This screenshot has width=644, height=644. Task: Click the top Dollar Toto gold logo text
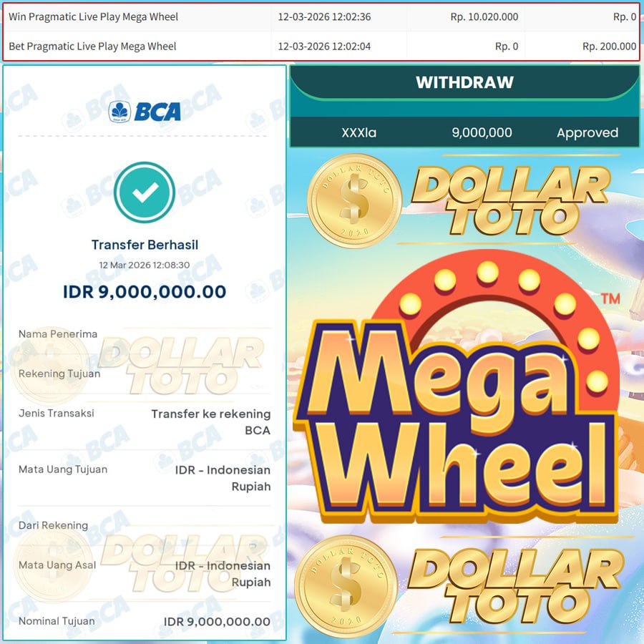pos(510,200)
